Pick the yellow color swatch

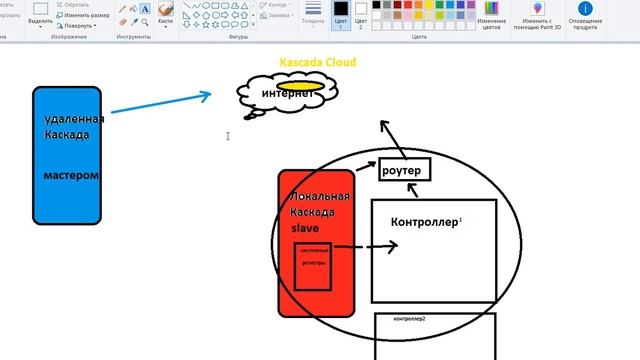[x=429, y=5]
